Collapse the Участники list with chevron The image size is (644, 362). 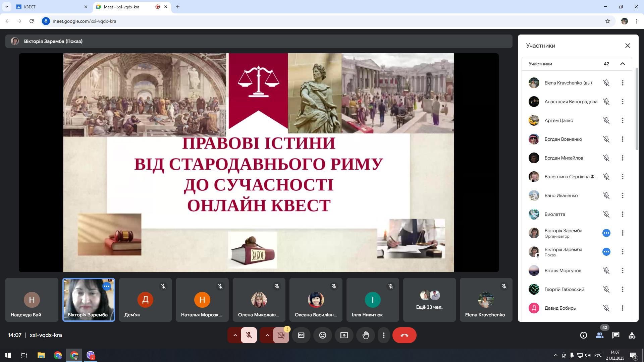click(623, 64)
